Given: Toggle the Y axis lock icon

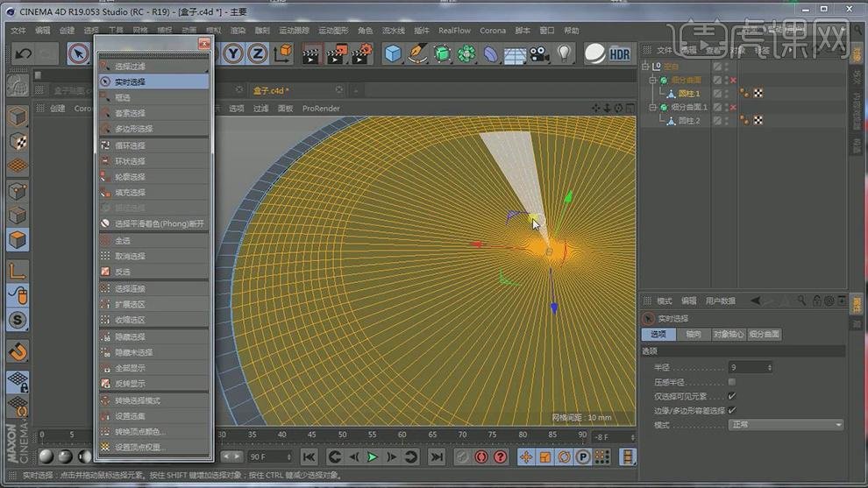Looking at the screenshot, I should [x=233, y=53].
